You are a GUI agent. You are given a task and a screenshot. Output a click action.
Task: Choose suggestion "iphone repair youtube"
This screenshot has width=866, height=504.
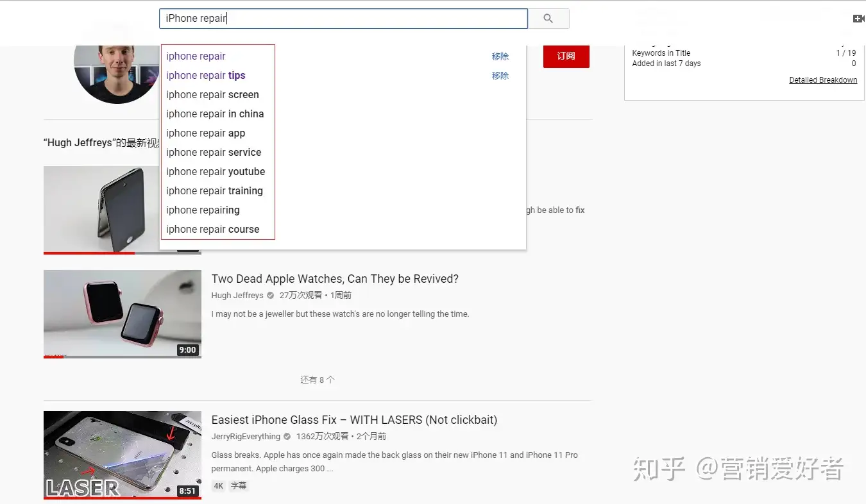[216, 172]
